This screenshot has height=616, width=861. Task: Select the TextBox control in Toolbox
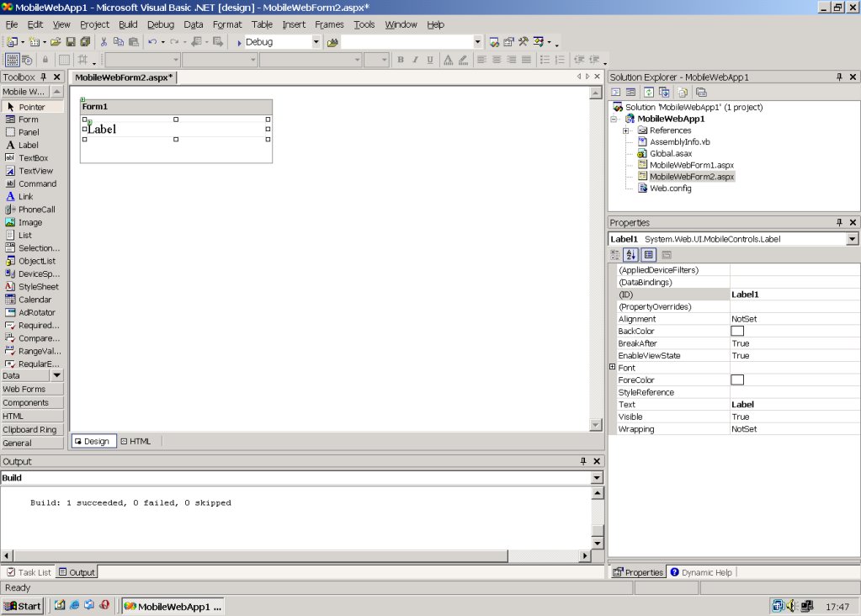[33, 157]
